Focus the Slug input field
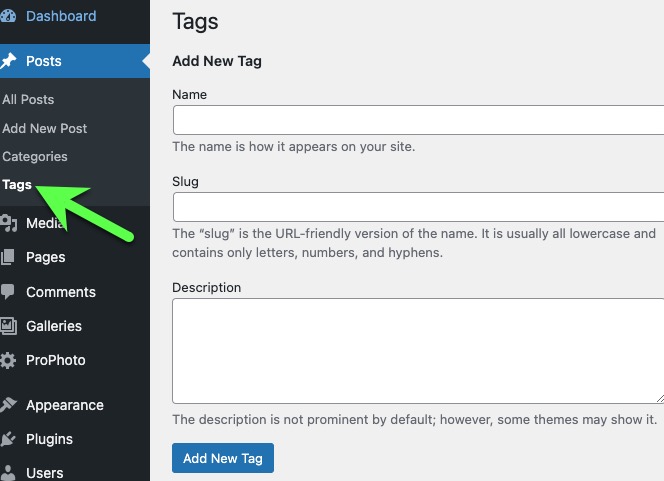 coord(418,207)
